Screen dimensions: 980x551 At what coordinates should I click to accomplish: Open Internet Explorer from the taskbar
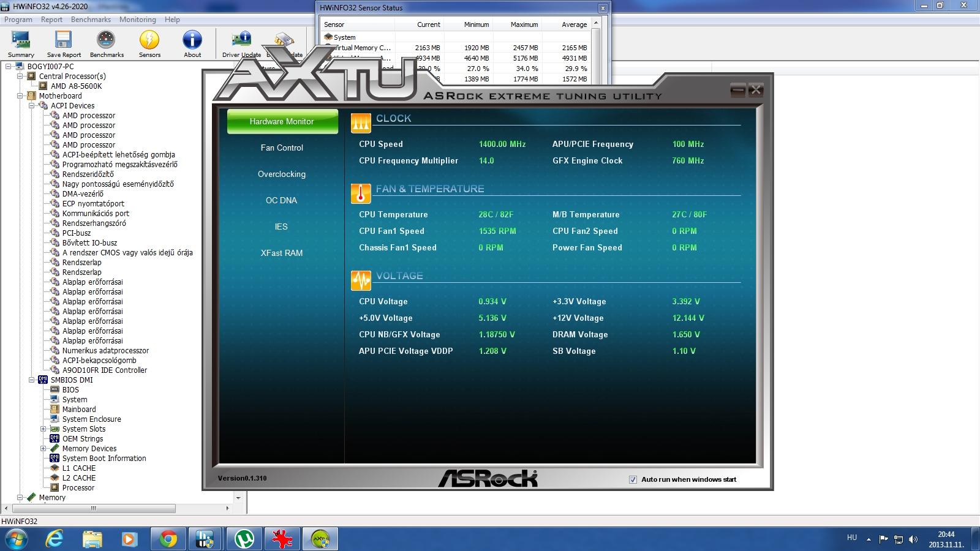point(55,539)
